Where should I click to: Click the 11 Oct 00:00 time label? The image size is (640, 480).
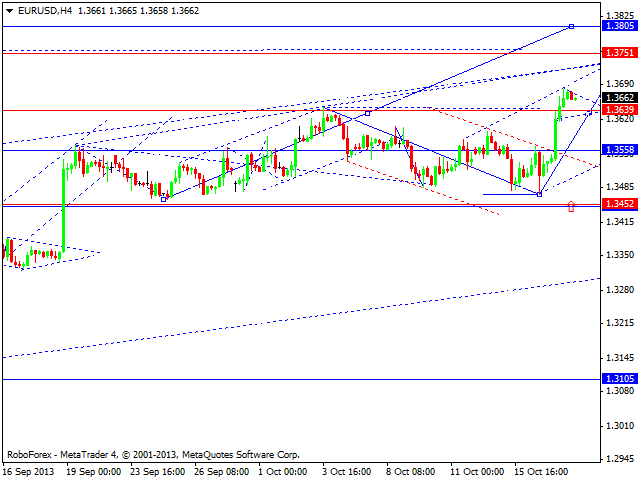tap(477, 471)
